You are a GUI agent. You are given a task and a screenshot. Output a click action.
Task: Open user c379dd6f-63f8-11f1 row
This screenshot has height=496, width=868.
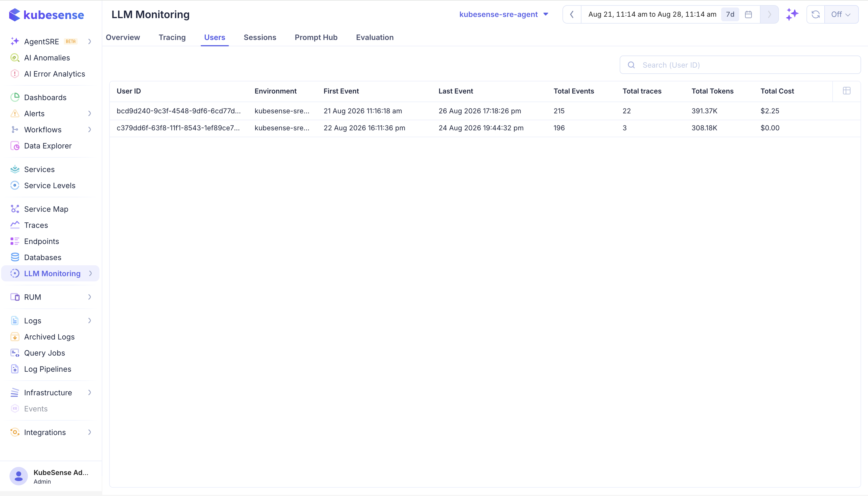pyautogui.click(x=485, y=128)
